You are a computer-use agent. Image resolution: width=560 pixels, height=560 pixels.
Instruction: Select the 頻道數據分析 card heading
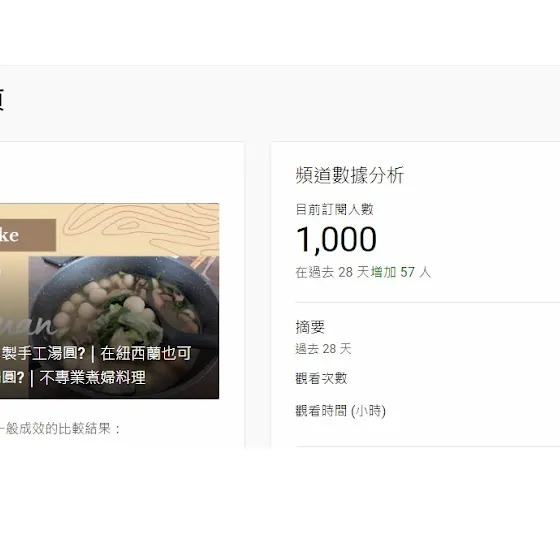point(350,175)
